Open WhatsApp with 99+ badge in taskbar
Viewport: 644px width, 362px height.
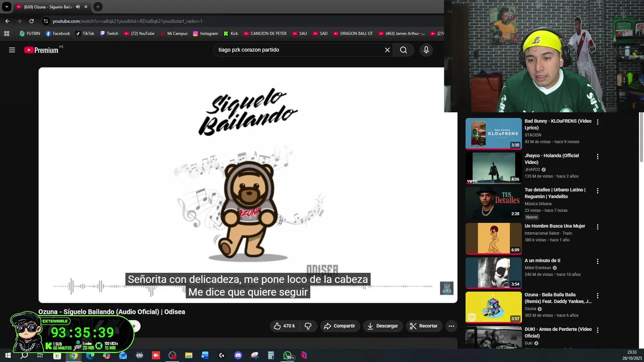[288, 355]
